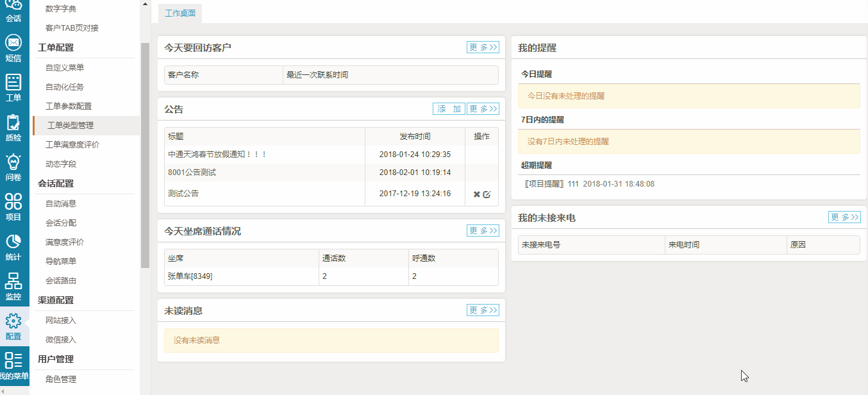
Task: Expand more in 今天坐席通话情况 panel
Action: (483, 231)
